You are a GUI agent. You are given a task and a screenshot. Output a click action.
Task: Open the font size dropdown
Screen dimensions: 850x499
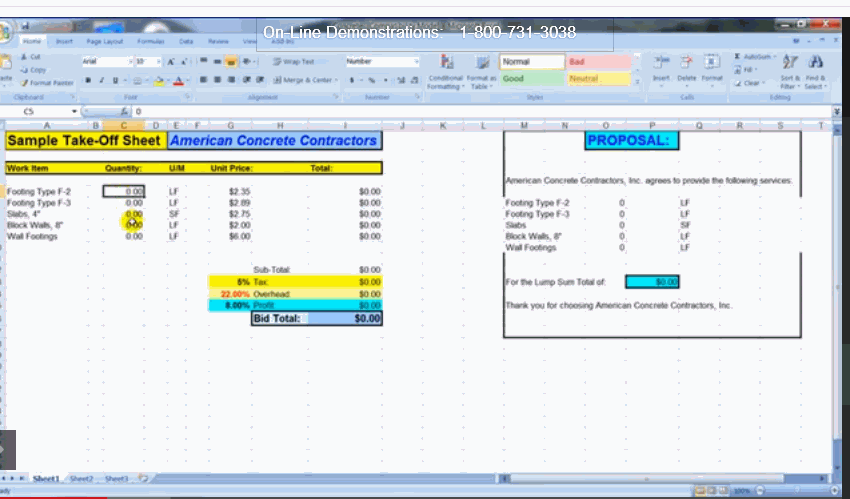(x=158, y=62)
